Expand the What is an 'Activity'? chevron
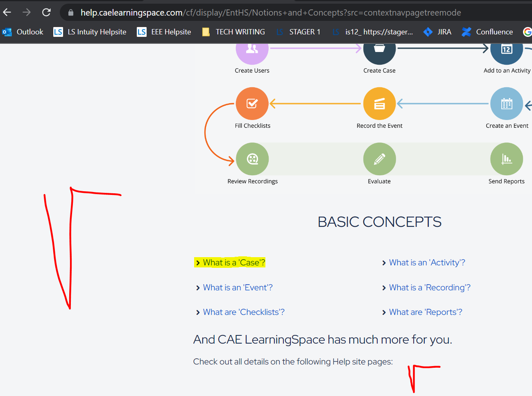Viewport: 532px width, 396px height. tap(384, 263)
